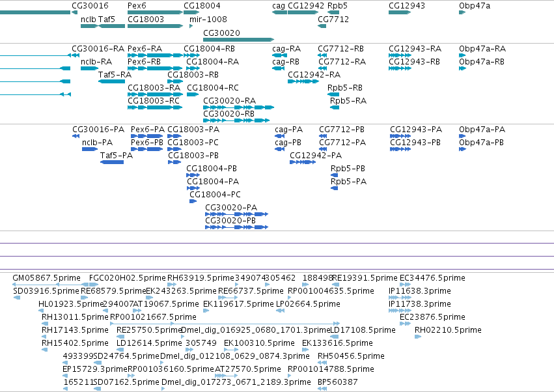Viewport: 554px width, 392px height.
Task: Select protein cag-PB
Action: (x=279, y=149)
